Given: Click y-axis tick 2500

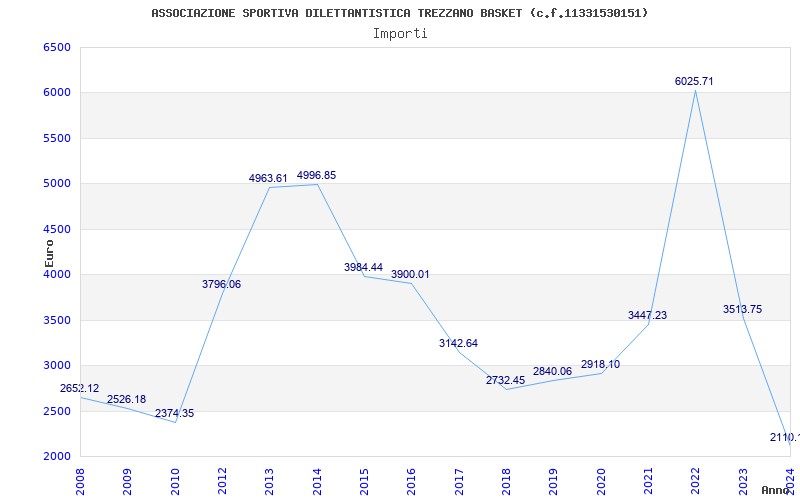Looking at the screenshot, I should pyautogui.click(x=57, y=411).
